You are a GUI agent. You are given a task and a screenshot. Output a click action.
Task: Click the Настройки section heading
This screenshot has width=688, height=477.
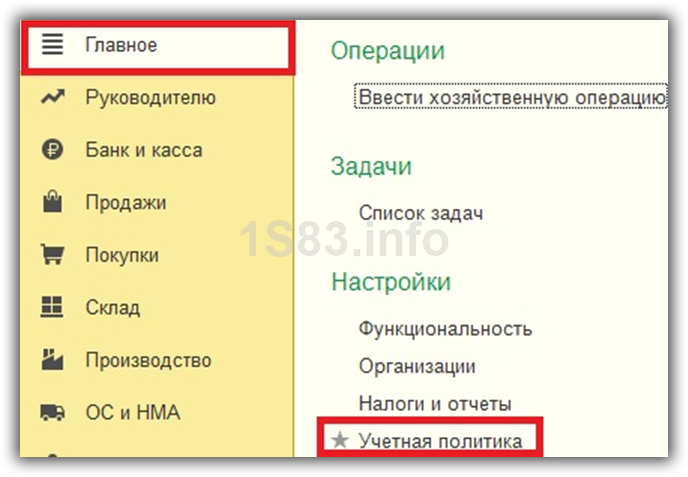(x=391, y=282)
